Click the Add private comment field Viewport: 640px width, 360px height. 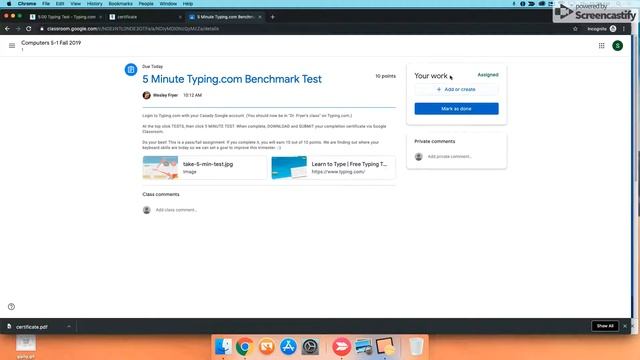point(449,156)
